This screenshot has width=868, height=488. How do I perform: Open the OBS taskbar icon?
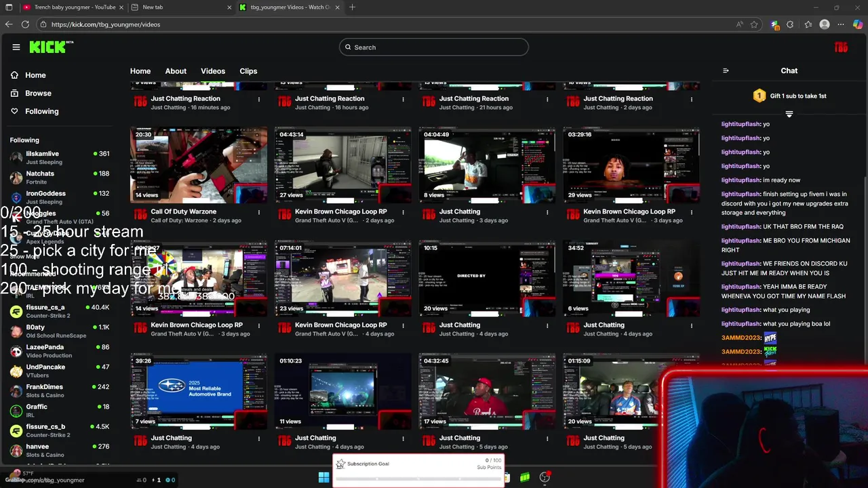(x=545, y=477)
